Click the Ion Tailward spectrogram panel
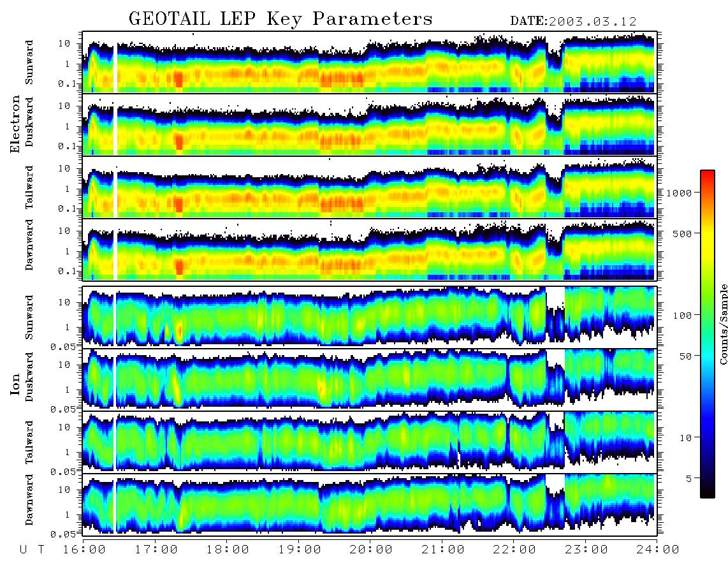 370,442
